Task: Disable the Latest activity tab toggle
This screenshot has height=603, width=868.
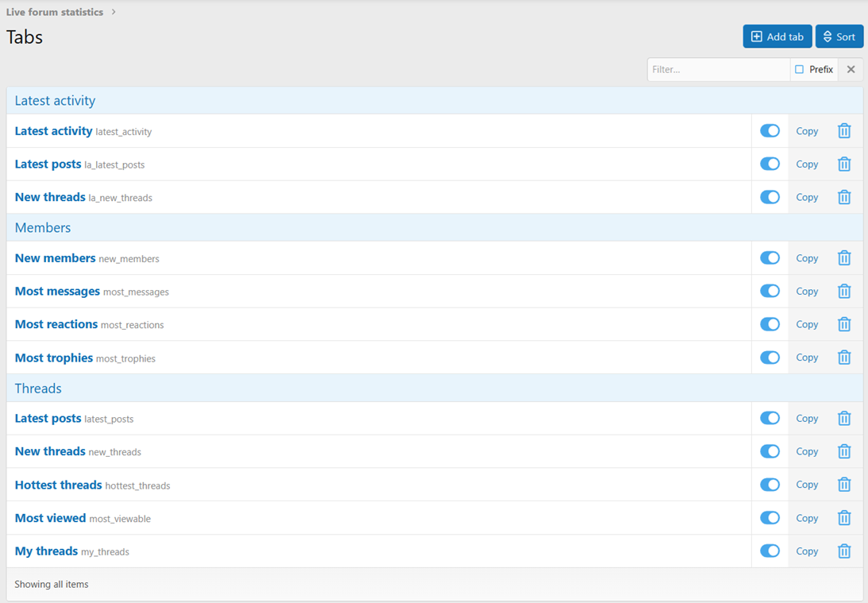Action: (770, 131)
